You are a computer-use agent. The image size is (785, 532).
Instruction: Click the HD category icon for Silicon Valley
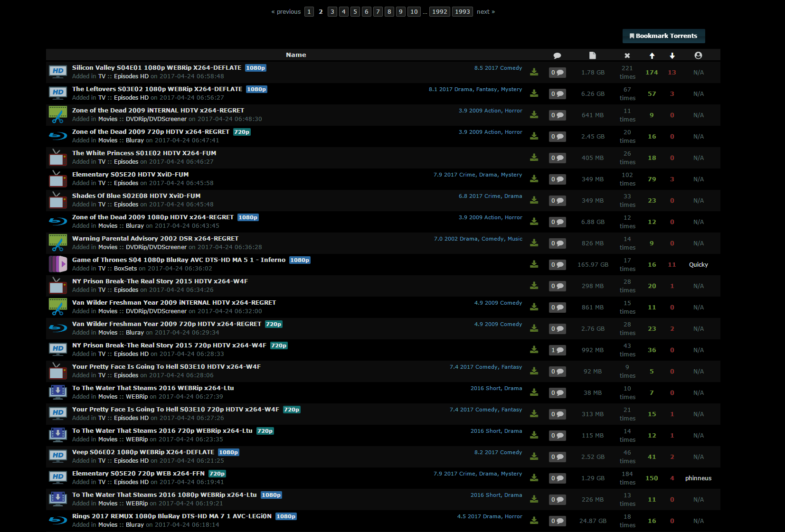point(58,72)
